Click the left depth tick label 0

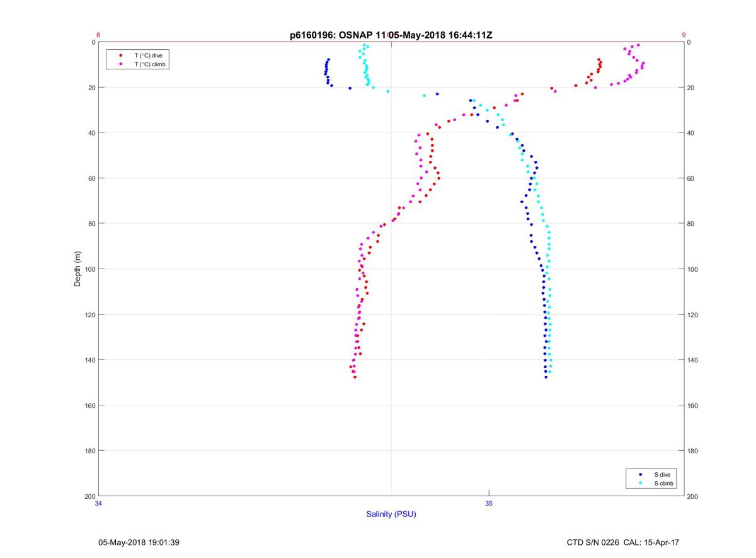pyautogui.click(x=93, y=42)
